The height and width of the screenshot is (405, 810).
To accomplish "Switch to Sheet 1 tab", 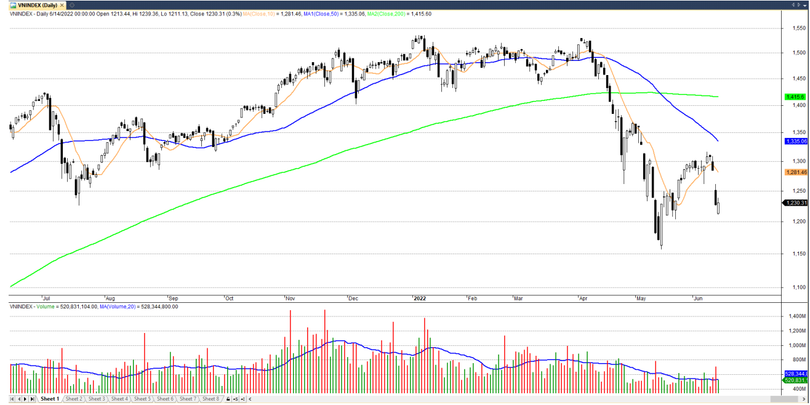I will (x=49, y=399).
